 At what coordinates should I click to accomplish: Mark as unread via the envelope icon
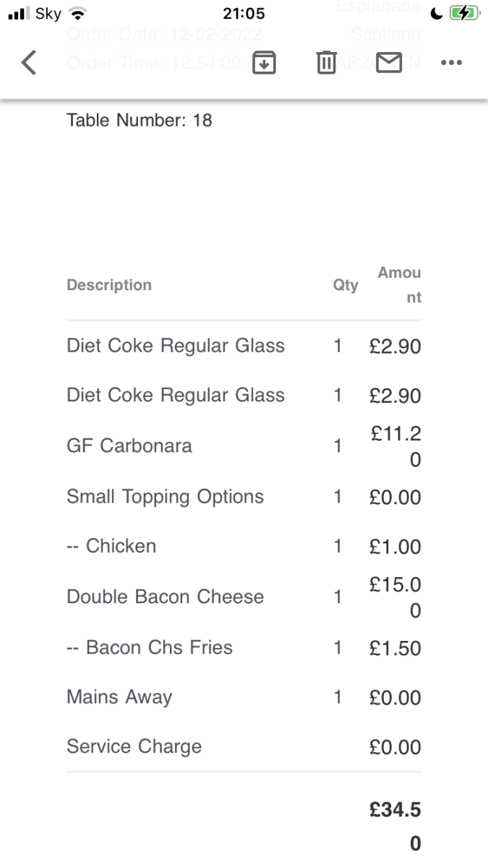point(390,64)
